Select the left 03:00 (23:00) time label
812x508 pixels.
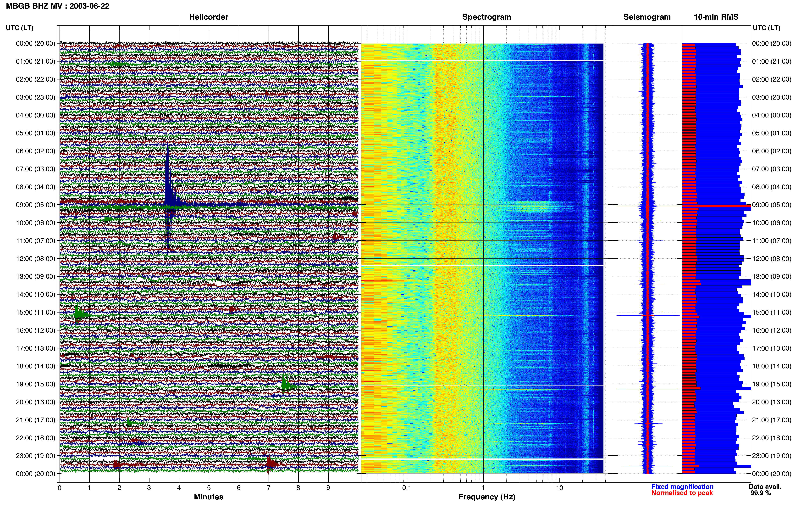point(36,97)
